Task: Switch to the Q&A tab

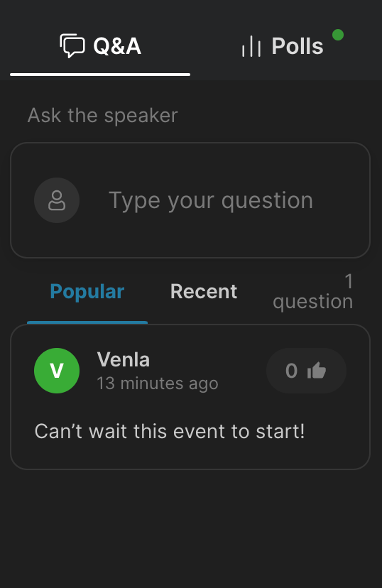Action: [100, 46]
